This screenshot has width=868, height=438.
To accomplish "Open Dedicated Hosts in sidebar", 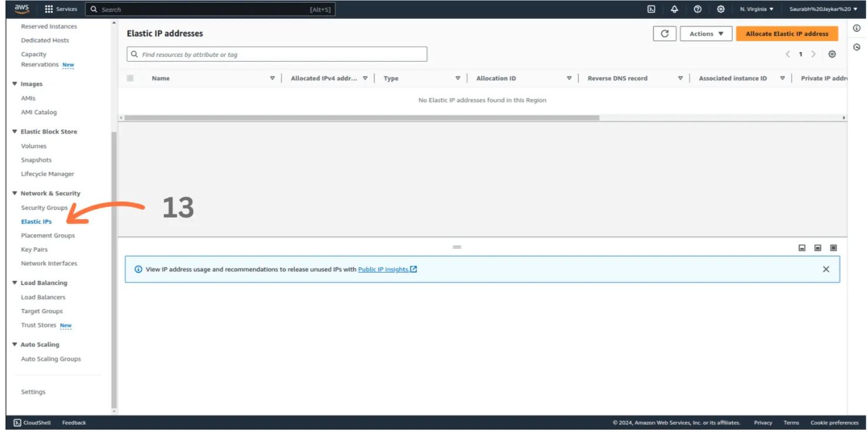I will click(x=45, y=41).
